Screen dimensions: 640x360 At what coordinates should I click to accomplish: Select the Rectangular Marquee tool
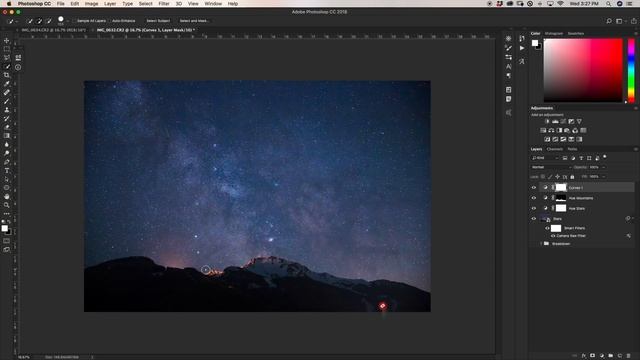pos(7,49)
